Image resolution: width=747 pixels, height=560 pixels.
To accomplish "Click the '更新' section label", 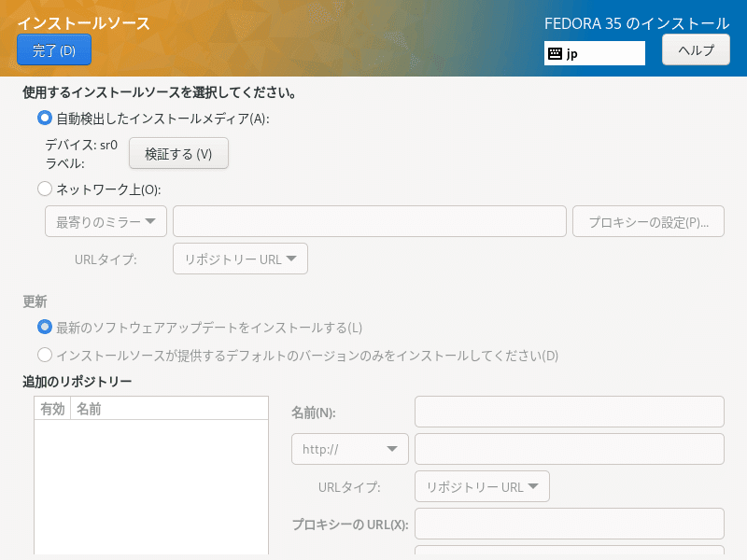I will (35, 301).
